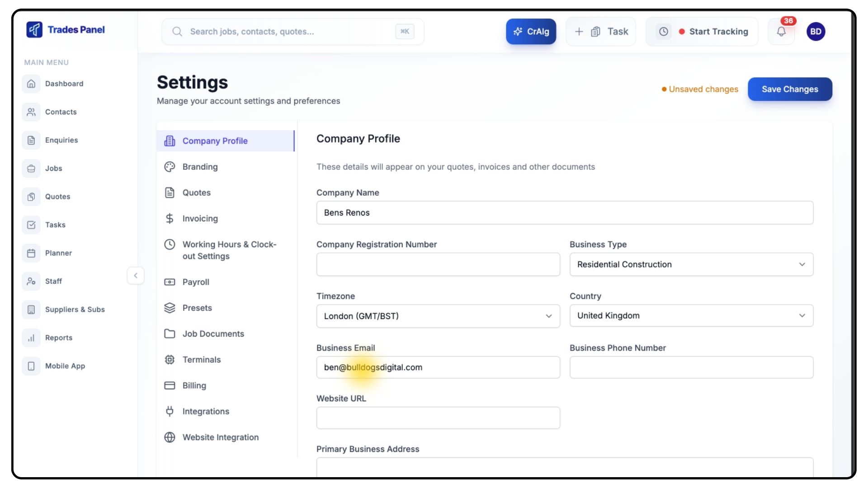Click the clock icon beside Start Tracking
Image resolution: width=868 pixels, height=488 pixels.
click(663, 32)
